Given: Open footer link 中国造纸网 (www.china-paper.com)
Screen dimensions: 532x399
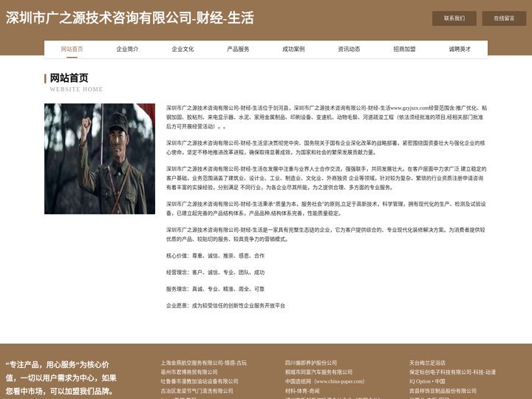Looking at the screenshot, I should pyautogui.click(x=324, y=381).
